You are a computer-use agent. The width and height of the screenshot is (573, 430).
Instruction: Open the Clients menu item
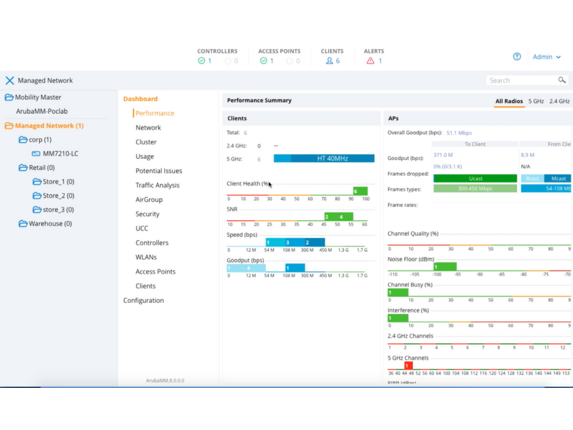pos(145,286)
